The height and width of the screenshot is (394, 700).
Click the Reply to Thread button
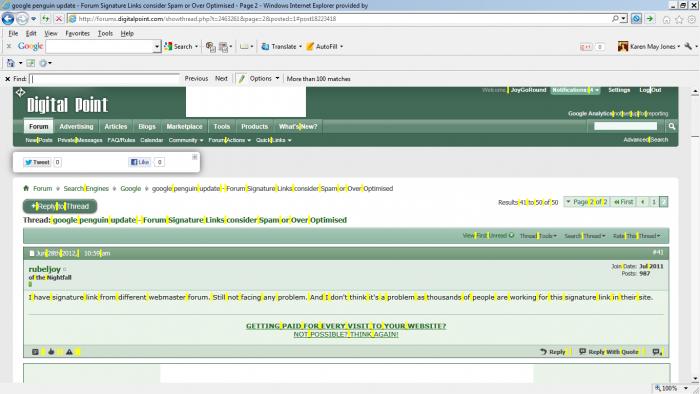tap(60, 206)
